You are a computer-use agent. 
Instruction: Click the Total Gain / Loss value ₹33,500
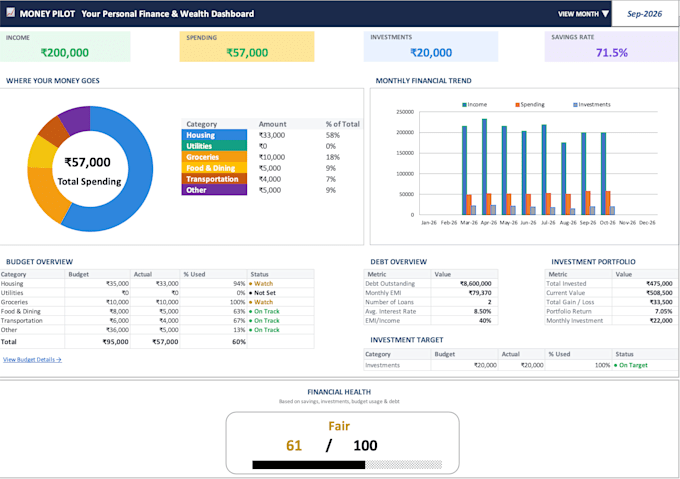coord(661,302)
